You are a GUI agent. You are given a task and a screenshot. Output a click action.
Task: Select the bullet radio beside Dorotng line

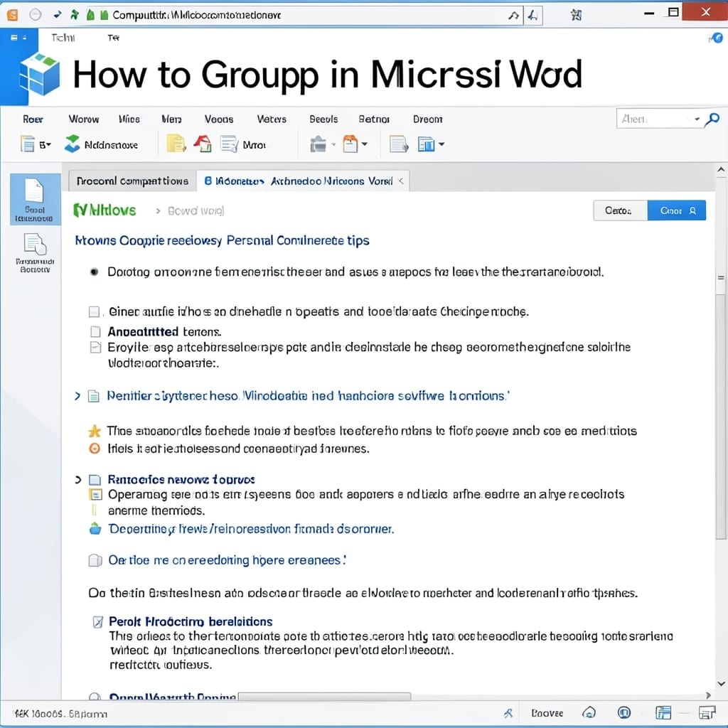(x=95, y=272)
